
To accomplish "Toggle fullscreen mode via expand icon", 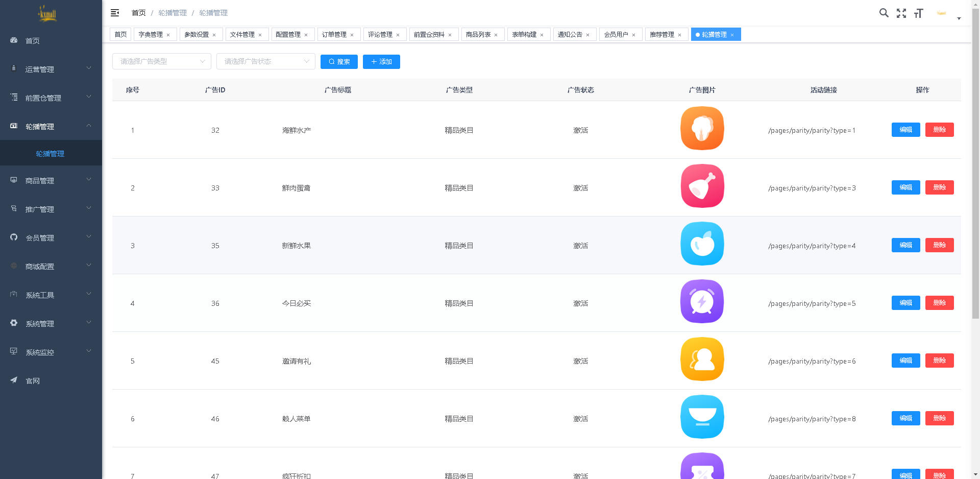I will coord(901,13).
